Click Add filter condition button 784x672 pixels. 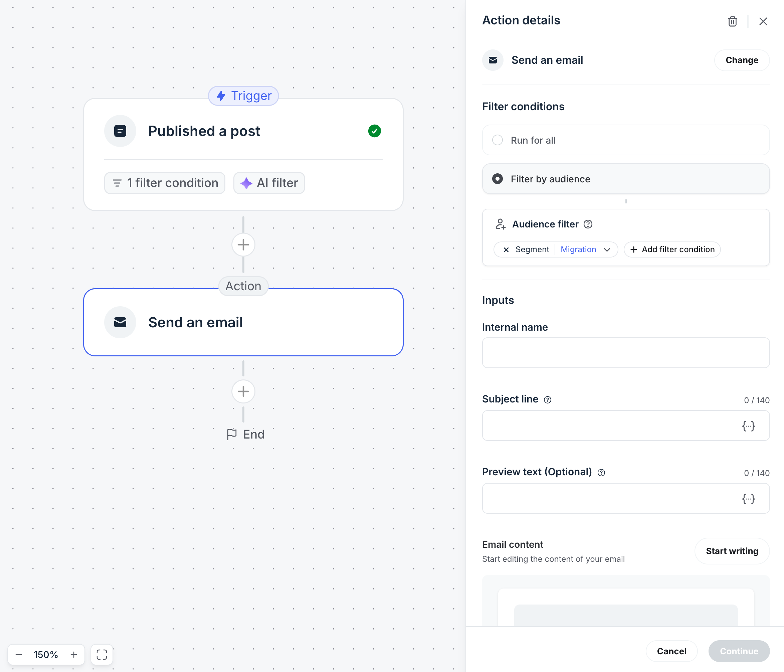click(x=672, y=249)
